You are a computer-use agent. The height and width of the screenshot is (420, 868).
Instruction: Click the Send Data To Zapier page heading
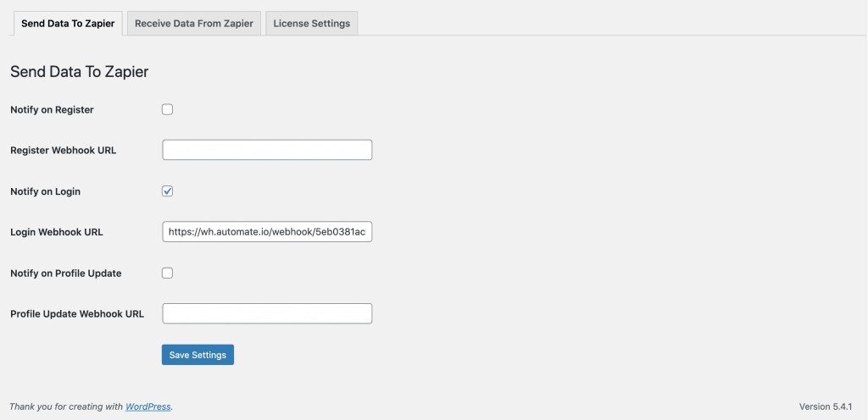(x=79, y=72)
